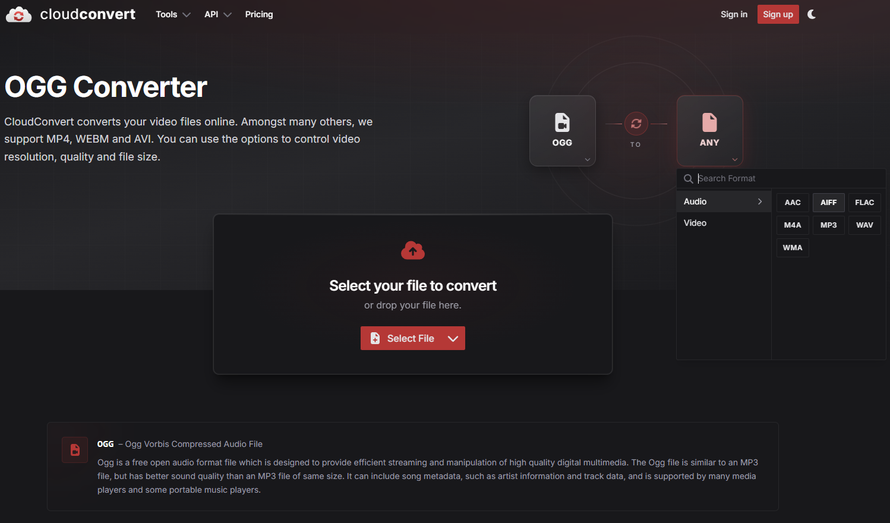Image resolution: width=890 pixels, height=523 pixels.
Task: Click the small chevron under ANY box
Action: coord(734,160)
